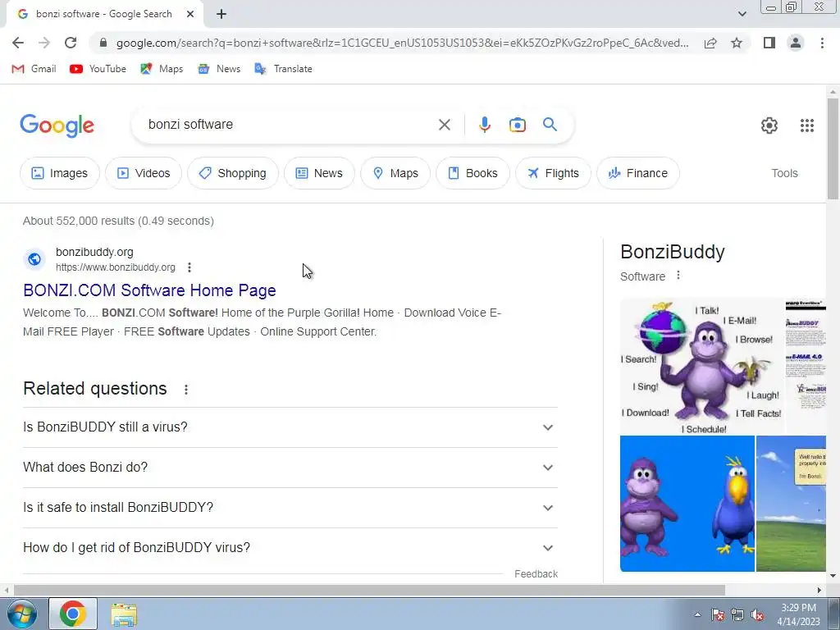Viewport: 840px width, 630px height.
Task: Click the horizontal scrollbar thumb
Action: (370, 590)
